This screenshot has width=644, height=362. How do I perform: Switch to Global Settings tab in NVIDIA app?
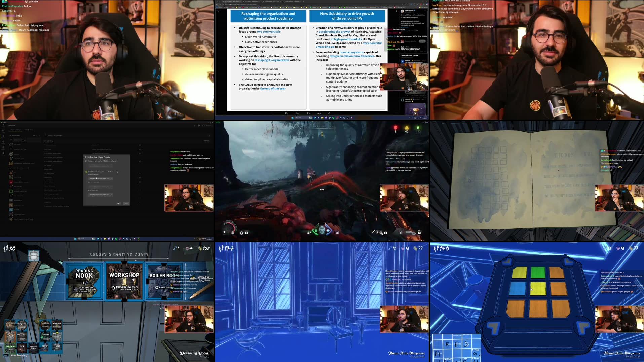[x=29, y=130]
